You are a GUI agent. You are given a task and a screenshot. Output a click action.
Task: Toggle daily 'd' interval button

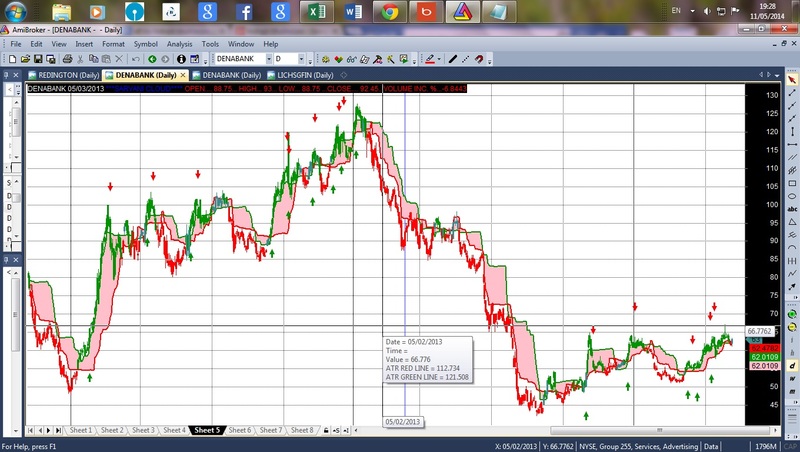[792, 366]
